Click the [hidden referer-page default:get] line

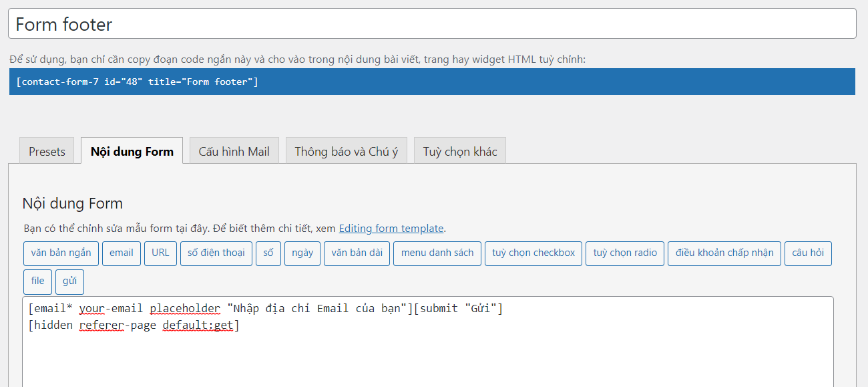tap(134, 326)
